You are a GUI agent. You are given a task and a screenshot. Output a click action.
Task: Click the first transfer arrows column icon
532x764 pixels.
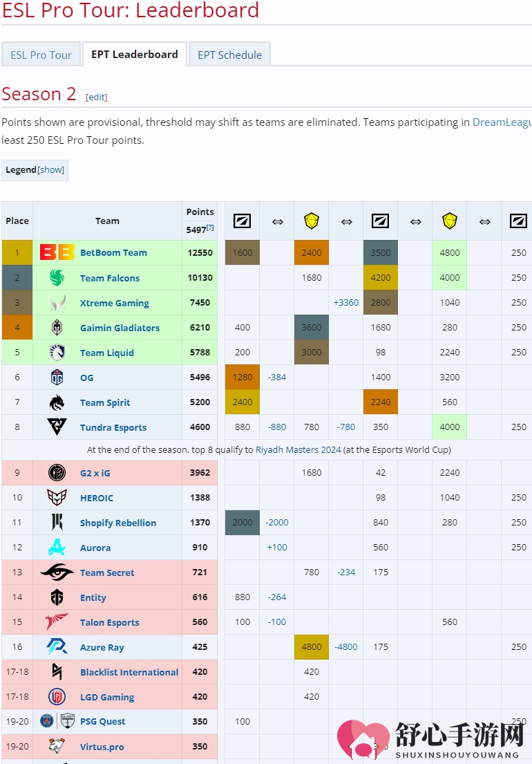click(x=278, y=222)
